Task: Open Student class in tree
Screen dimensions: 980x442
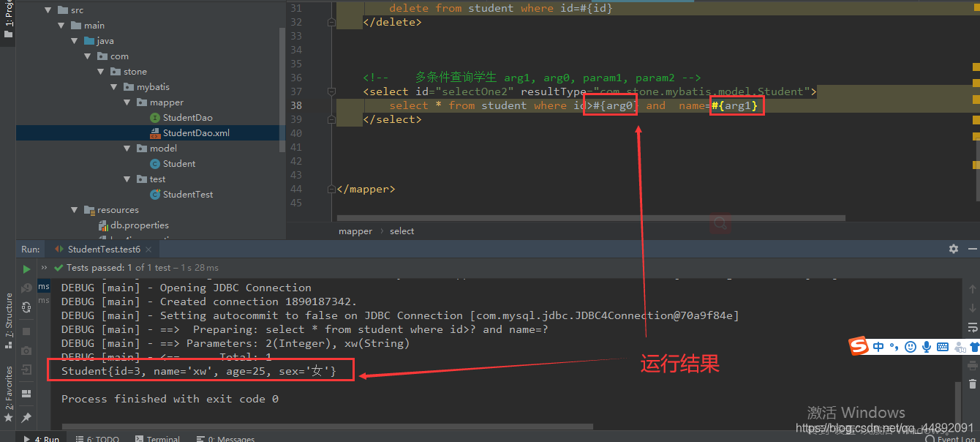Action: (179, 164)
